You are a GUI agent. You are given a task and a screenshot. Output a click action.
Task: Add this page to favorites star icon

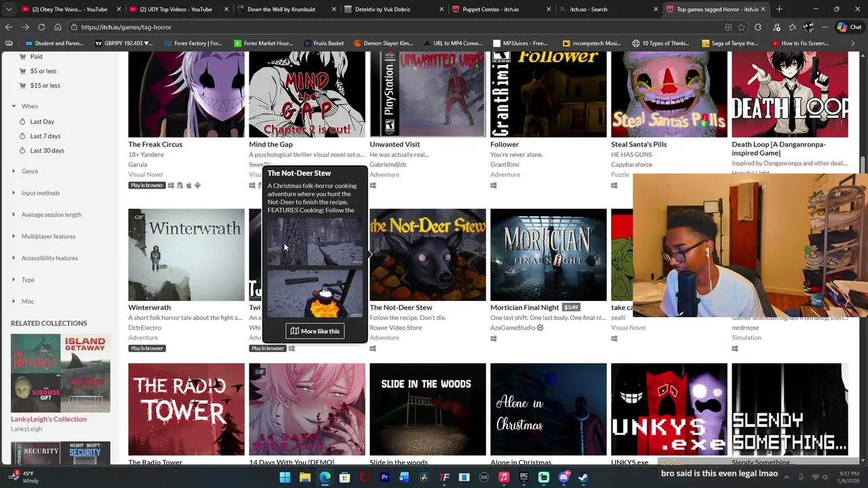[x=742, y=27]
